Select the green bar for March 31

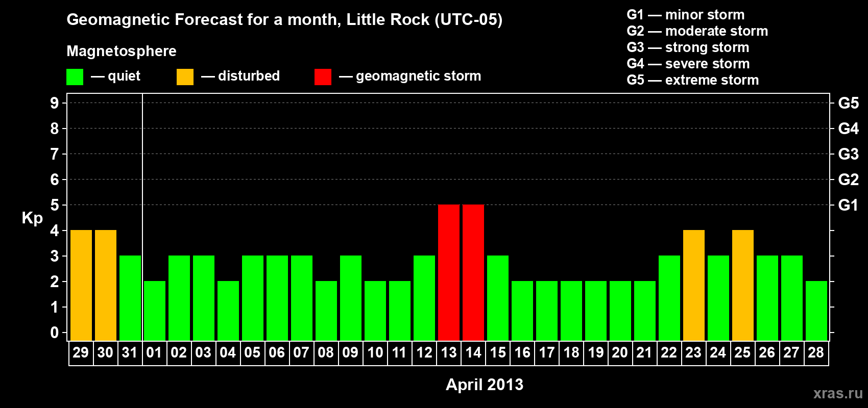pos(130,298)
